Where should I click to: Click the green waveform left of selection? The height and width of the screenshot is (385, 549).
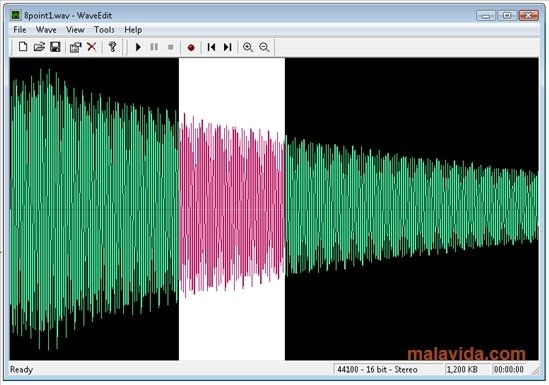[94, 209]
